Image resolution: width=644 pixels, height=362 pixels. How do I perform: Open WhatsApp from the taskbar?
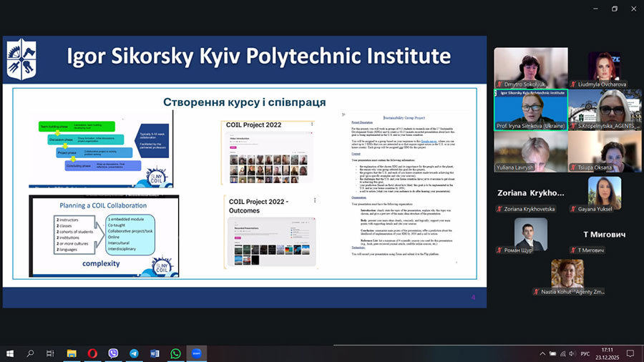click(x=175, y=353)
